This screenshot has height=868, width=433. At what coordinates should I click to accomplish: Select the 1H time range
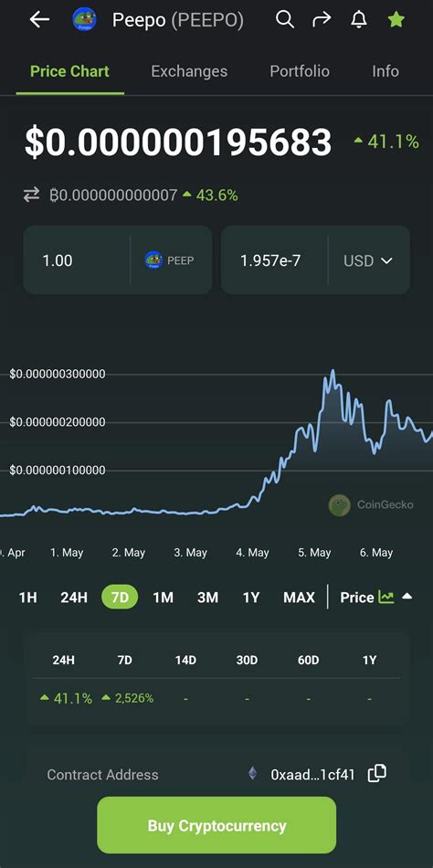pyautogui.click(x=27, y=598)
